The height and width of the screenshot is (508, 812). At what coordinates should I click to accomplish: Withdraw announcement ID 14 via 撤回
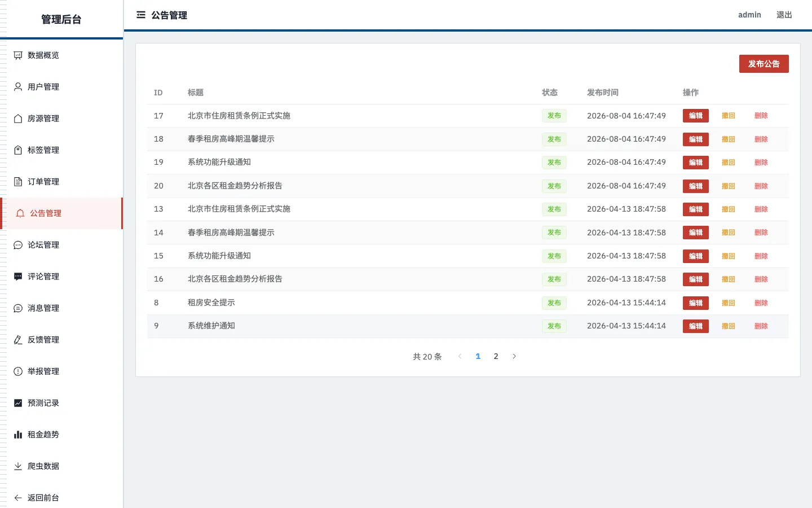pos(729,233)
